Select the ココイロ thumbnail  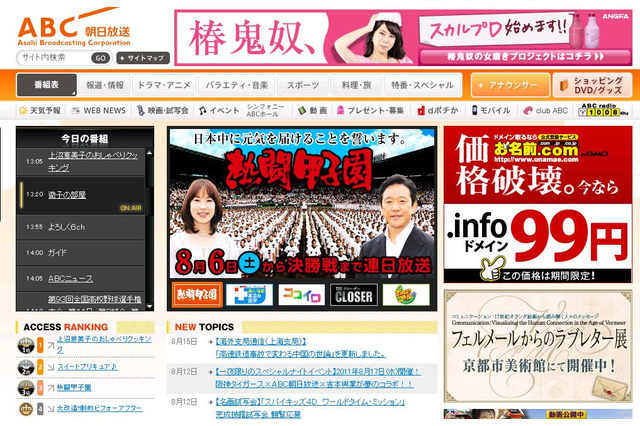coord(302,295)
